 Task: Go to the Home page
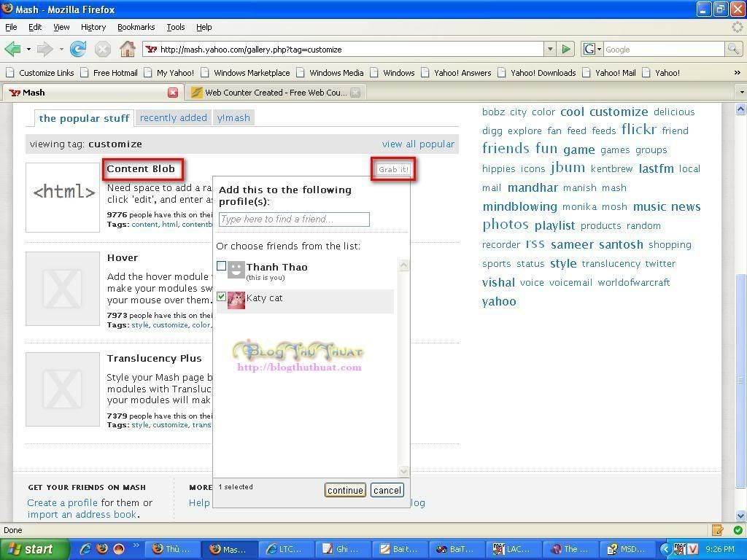127,49
